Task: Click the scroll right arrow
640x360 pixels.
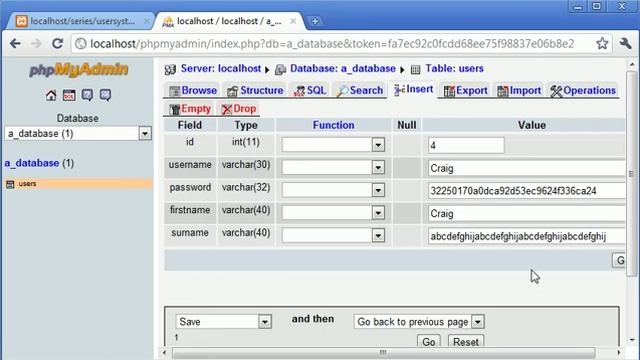Action: (619, 353)
